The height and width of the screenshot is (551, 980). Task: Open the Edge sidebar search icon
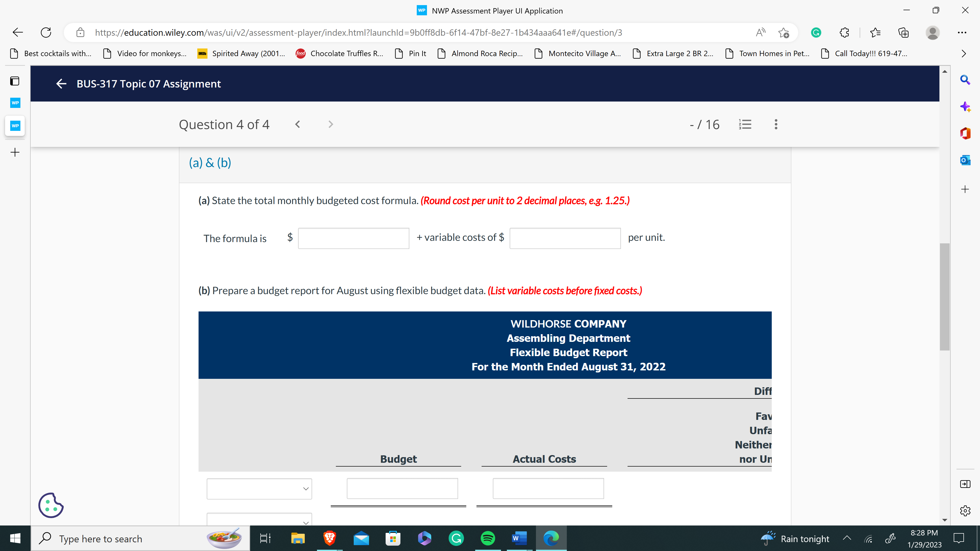pos(965,80)
